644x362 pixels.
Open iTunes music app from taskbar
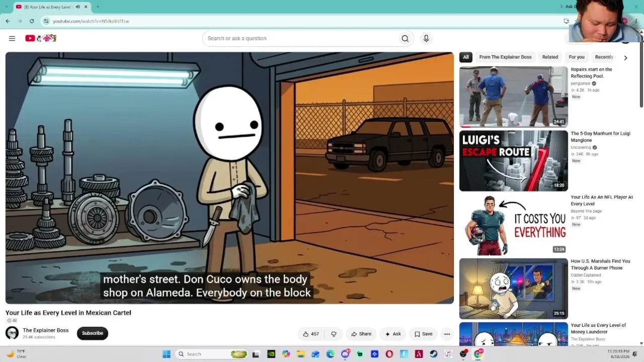point(448,354)
